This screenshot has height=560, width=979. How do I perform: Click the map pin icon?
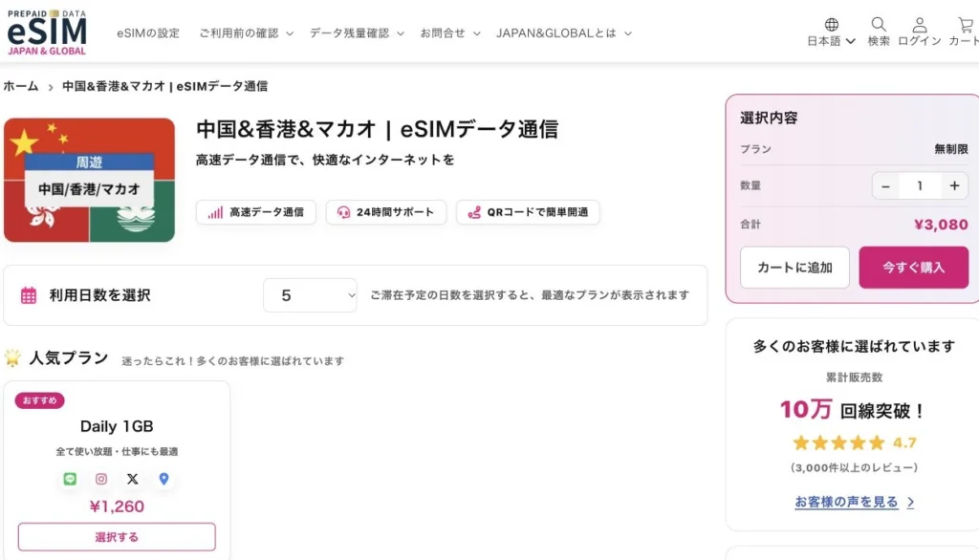[x=163, y=479]
